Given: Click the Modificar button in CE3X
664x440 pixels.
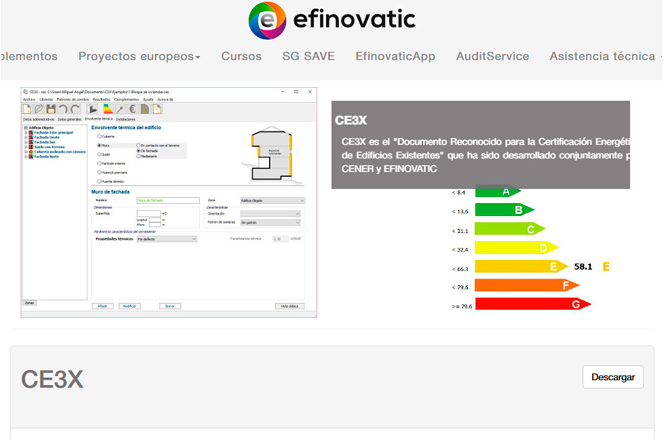Looking at the screenshot, I should coord(130,306).
